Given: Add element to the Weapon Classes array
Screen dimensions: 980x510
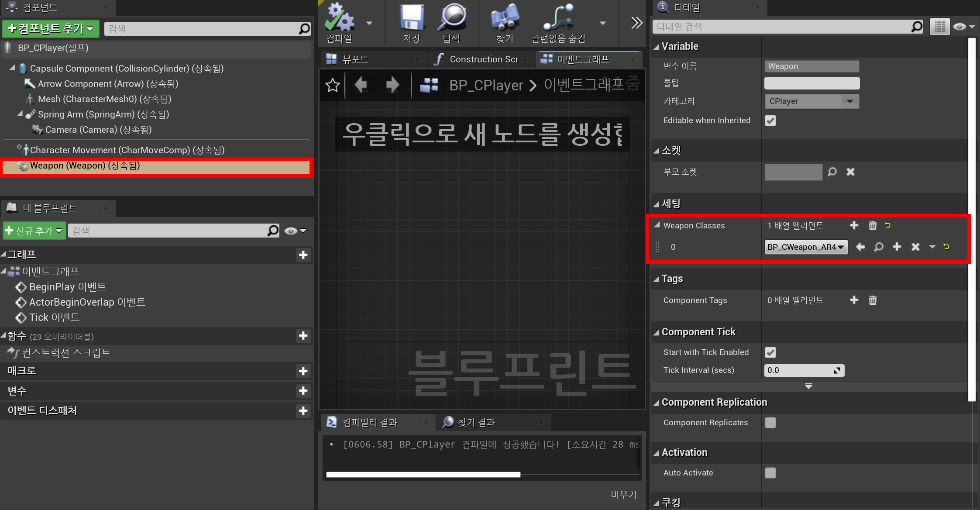Looking at the screenshot, I should (854, 225).
